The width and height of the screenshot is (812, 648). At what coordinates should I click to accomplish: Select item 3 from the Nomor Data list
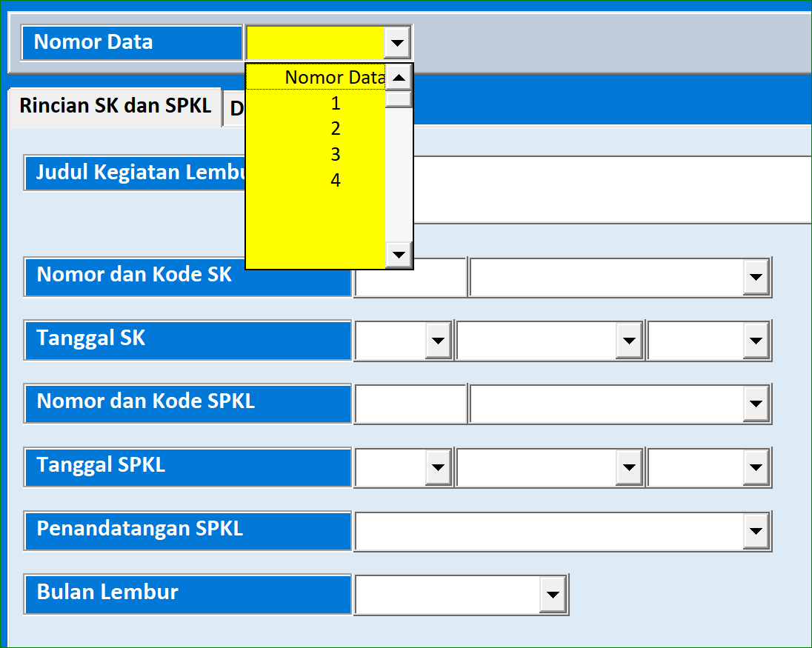(335, 155)
